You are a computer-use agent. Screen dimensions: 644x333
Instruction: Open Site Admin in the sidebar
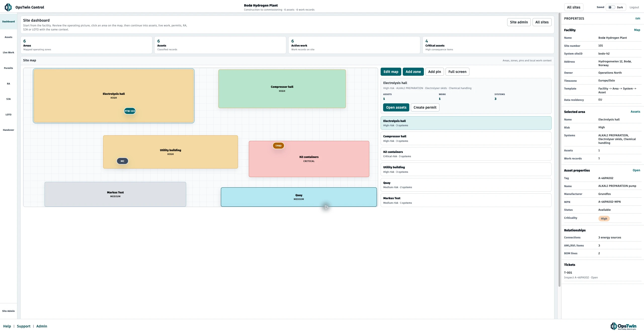9,311
